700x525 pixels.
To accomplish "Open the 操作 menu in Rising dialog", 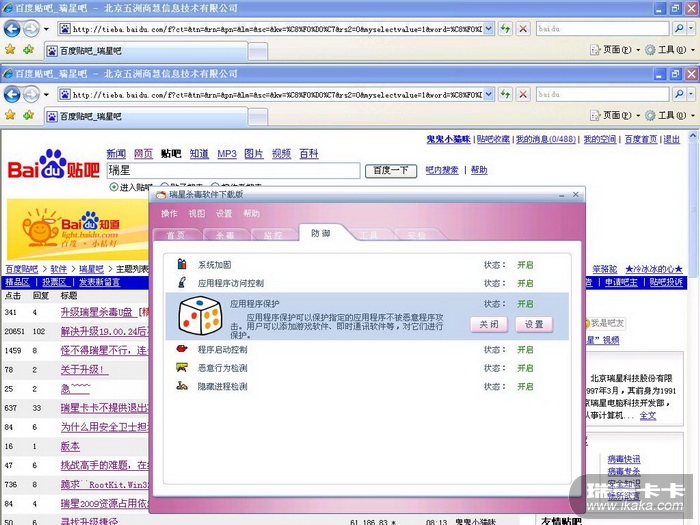I will point(169,213).
